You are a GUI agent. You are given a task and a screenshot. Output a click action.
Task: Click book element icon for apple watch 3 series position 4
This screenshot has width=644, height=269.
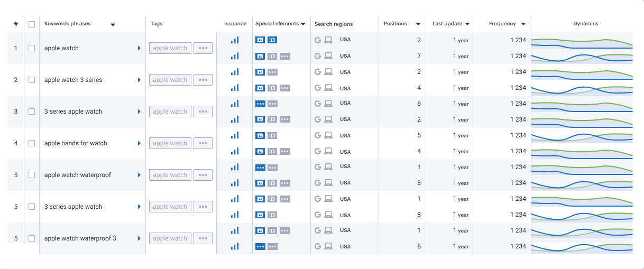272,88
